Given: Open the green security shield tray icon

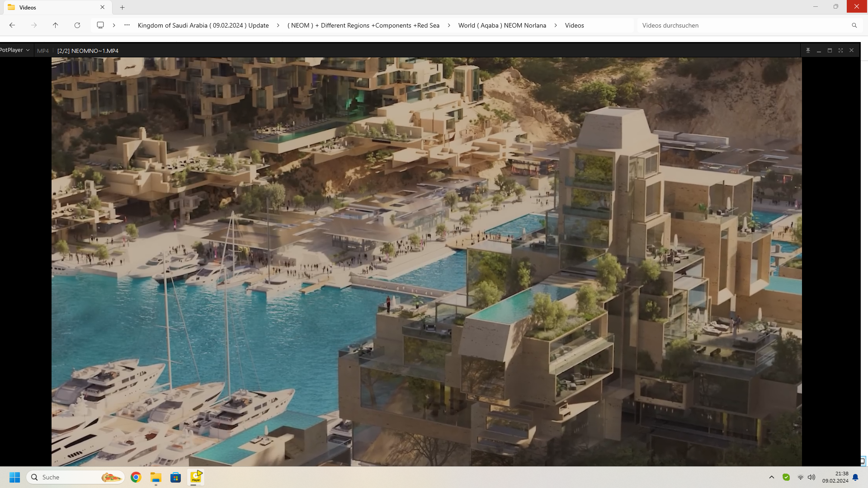Looking at the screenshot, I should coord(786,477).
